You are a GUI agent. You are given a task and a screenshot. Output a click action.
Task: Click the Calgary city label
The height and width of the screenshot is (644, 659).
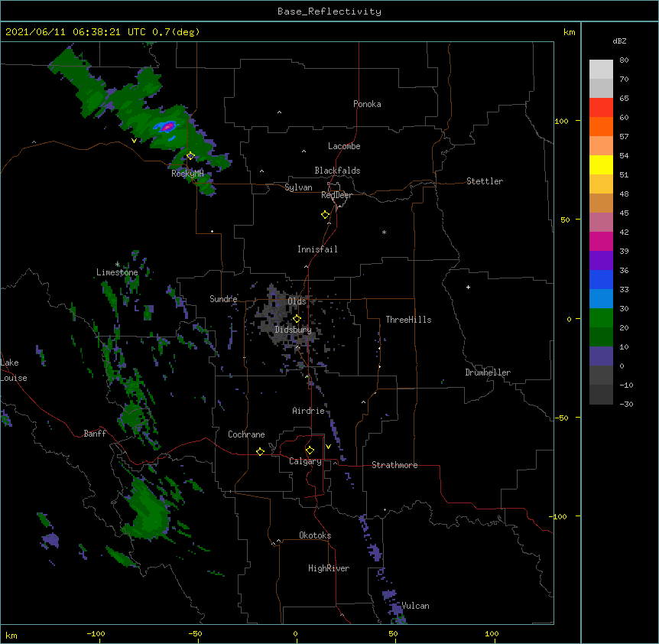tap(305, 461)
